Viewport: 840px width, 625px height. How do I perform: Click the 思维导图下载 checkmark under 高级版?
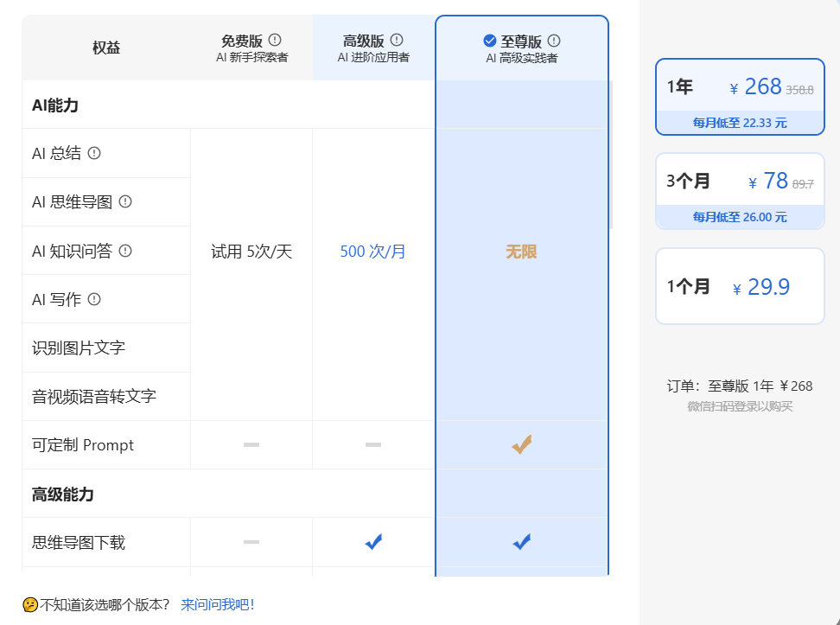pyautogui.click(x=372, y=542)
